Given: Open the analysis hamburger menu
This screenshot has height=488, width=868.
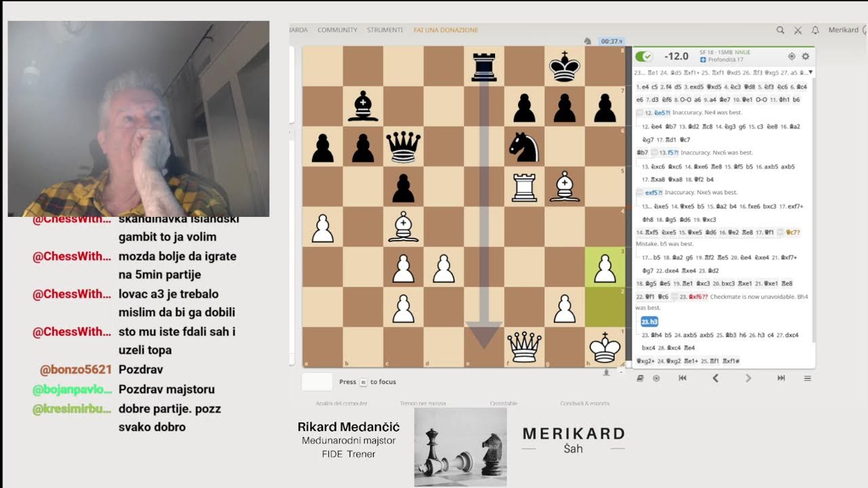Looking at the screenshot, I should coord(808,378).
